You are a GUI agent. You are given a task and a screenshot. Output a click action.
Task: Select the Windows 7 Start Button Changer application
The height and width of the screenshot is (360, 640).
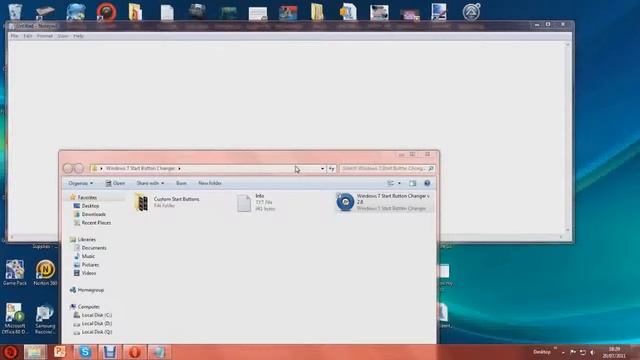(x=384, y=202)
